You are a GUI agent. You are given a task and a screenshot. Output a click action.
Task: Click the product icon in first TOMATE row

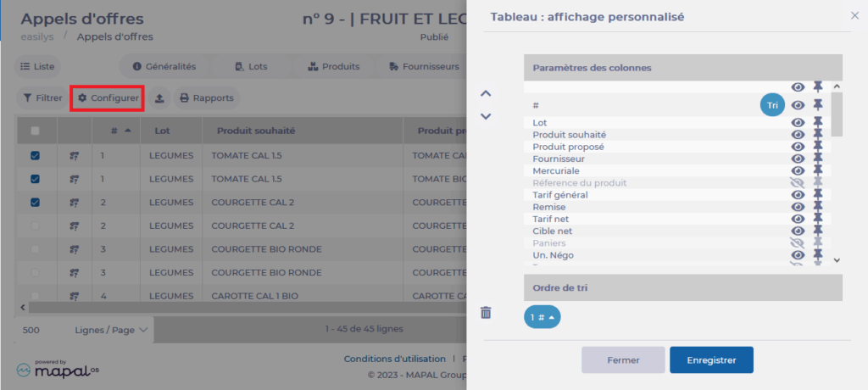coord(75,156)
